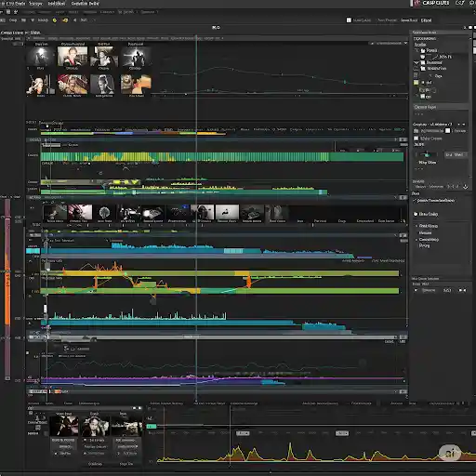Select the white radio dot in the lower right panel
476x476 pixels.
[416, 214]
